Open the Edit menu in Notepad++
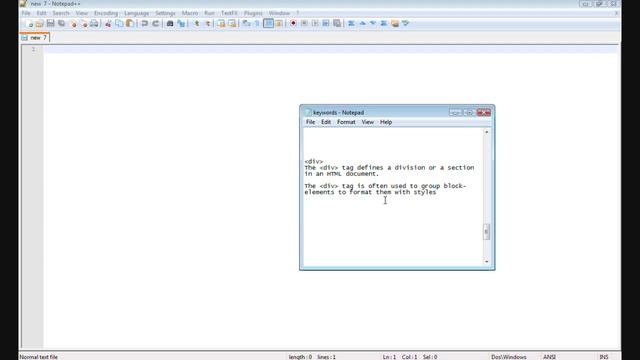 (x=41, y=13)
